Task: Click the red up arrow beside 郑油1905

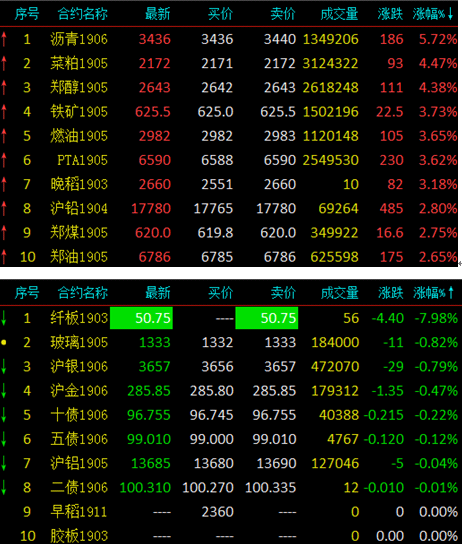Action: pos(4,257)
